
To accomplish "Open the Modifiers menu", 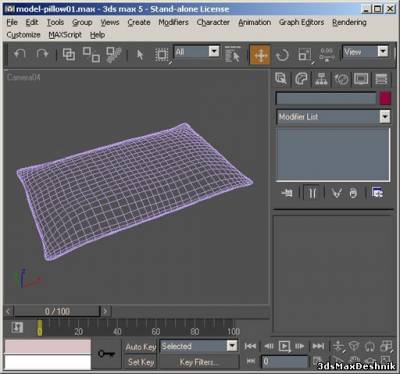I will click(x=173, y=22).
